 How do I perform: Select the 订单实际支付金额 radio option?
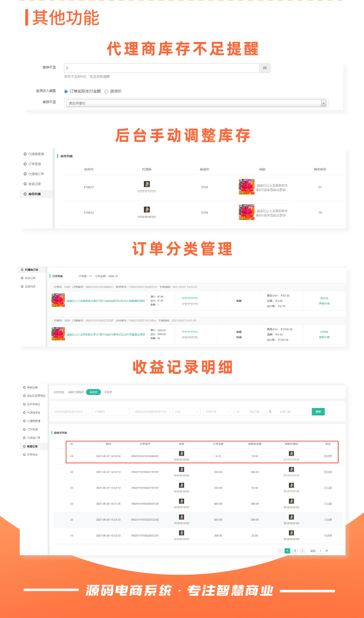[66, 91]
